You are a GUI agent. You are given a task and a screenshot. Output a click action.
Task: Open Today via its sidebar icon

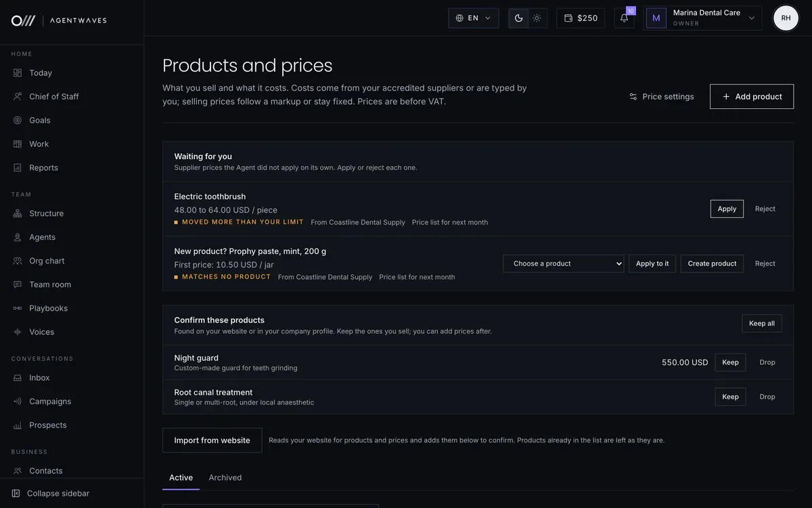coord(18,73)
